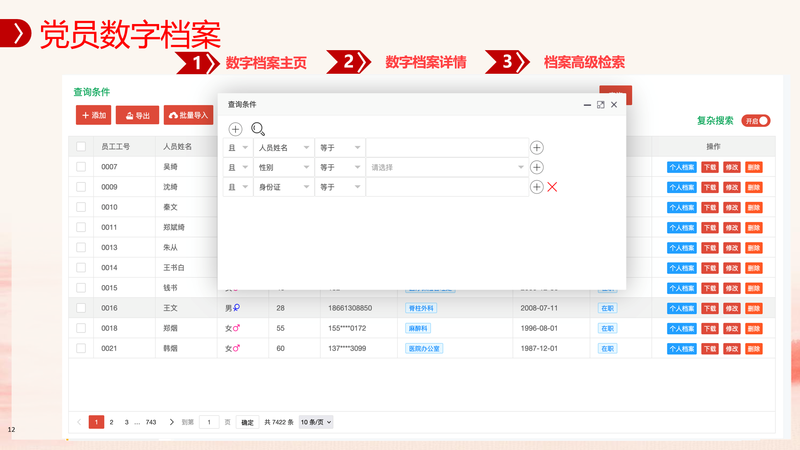This screenshot has height=450, width=800.
Task: Close the 查询条件 dialog
Action: coord(614,105)
